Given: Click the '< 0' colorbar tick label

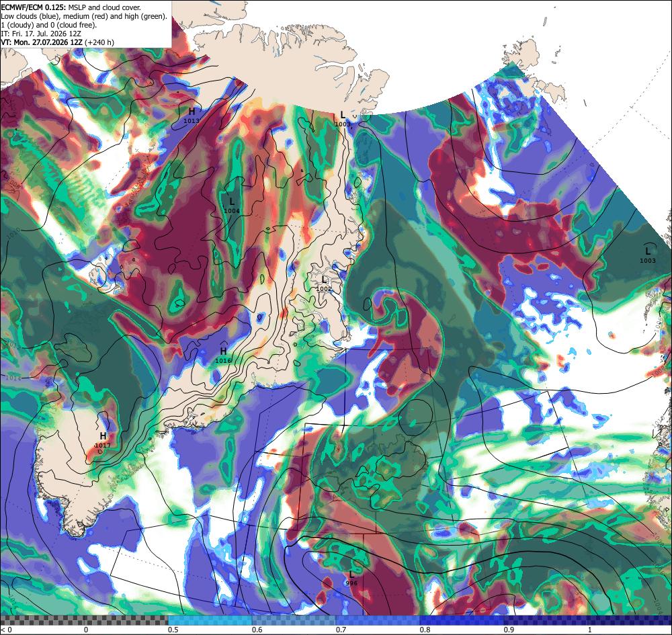Looking at the screenshot, I should 6,630.
